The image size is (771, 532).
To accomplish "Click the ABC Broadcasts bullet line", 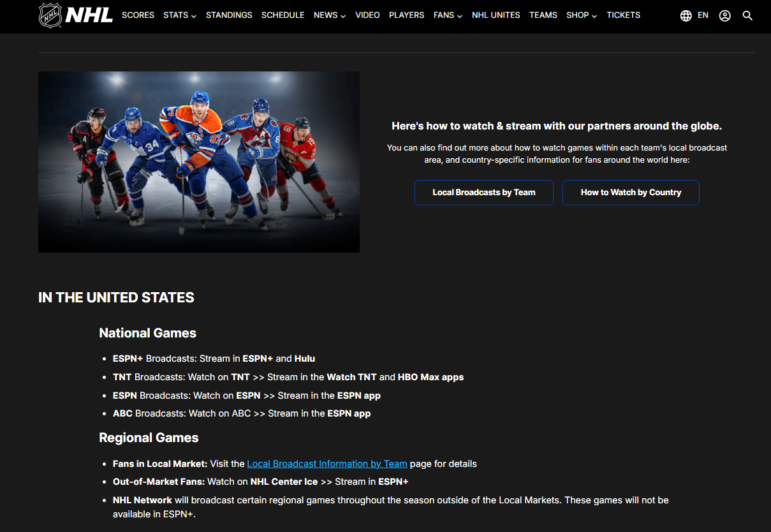I will click(242, 413).
